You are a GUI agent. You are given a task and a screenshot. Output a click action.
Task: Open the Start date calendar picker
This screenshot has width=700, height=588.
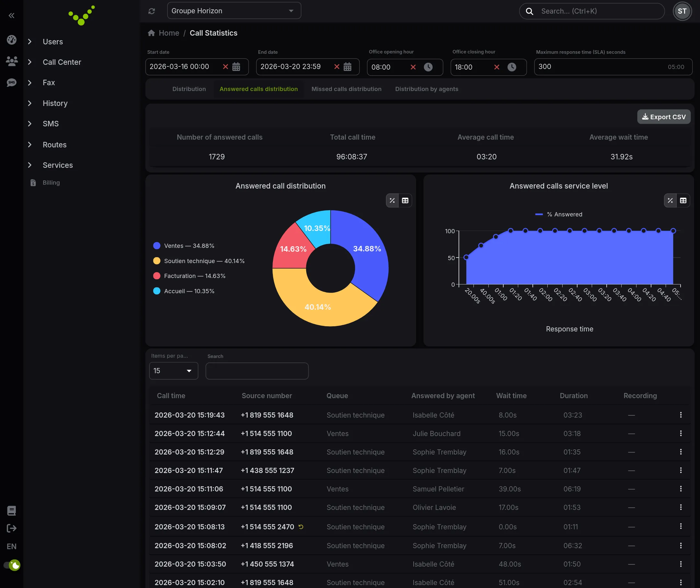coord(236,67)
